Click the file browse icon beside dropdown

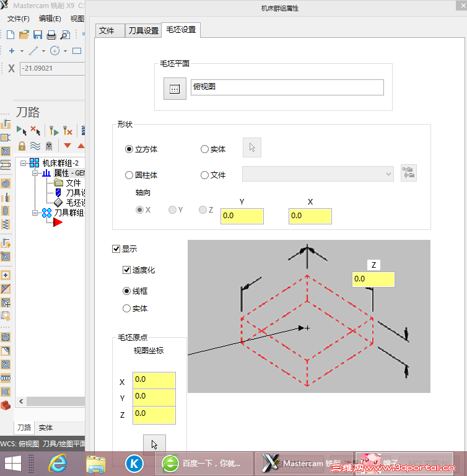click(x=408, y=173)
